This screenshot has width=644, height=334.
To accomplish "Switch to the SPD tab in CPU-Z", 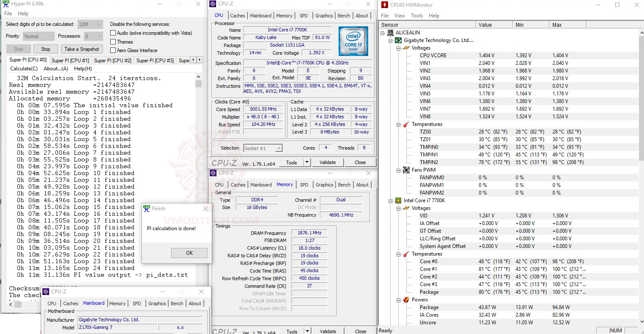I will point(303,15).
